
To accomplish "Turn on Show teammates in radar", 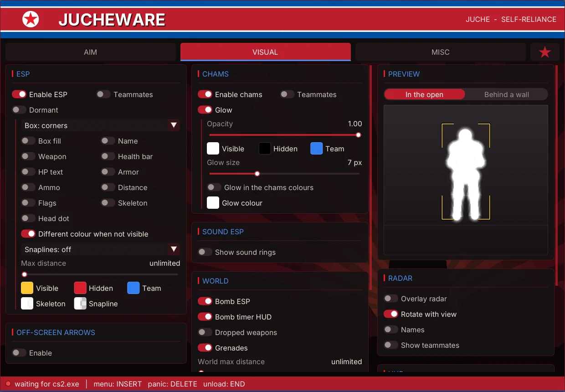I will [x=391, y=345].
